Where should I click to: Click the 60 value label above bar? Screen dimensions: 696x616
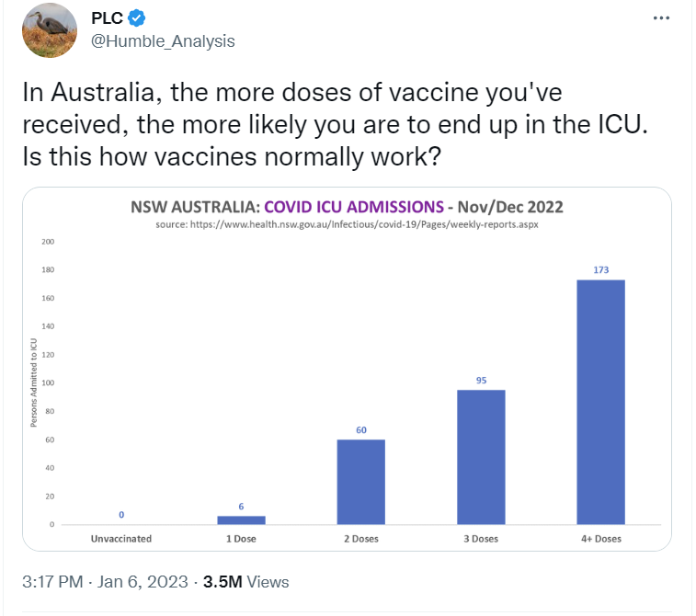coord(360,429)
